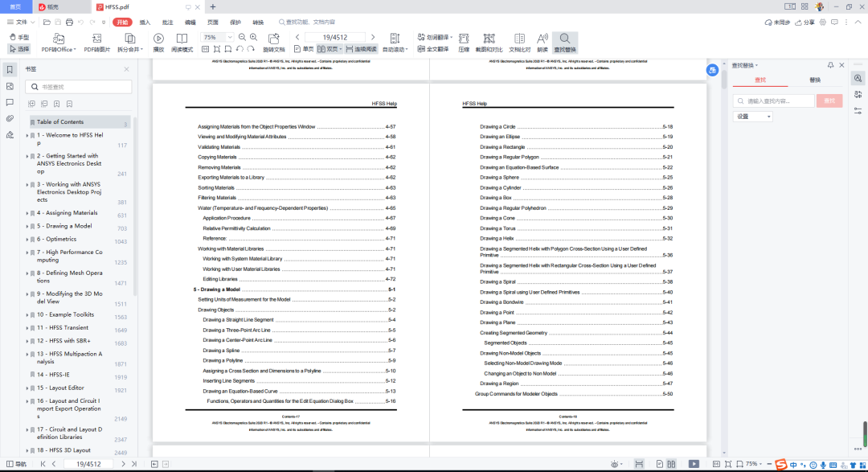Go to previous page arrow in toolbar

pyautogui.click(x=297, y=37)
